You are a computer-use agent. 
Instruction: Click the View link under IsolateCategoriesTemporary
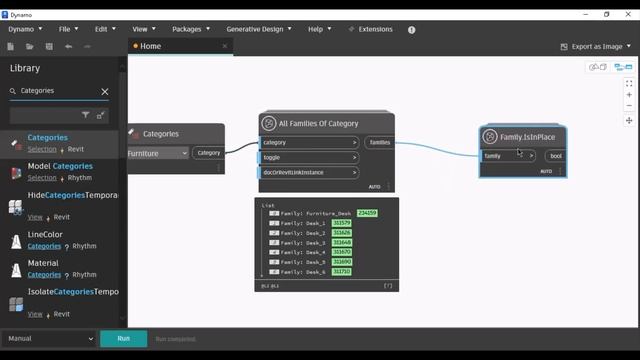coord(35,314)
